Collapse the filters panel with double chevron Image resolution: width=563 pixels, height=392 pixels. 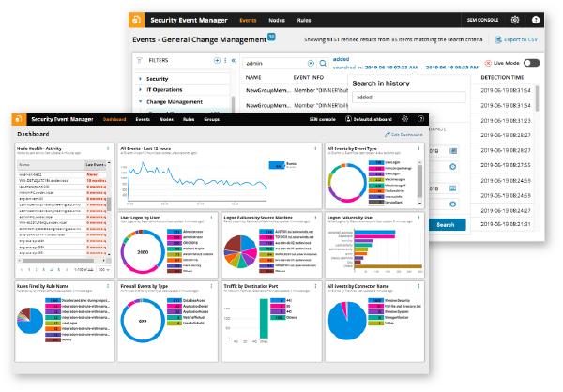click(234, 60)
